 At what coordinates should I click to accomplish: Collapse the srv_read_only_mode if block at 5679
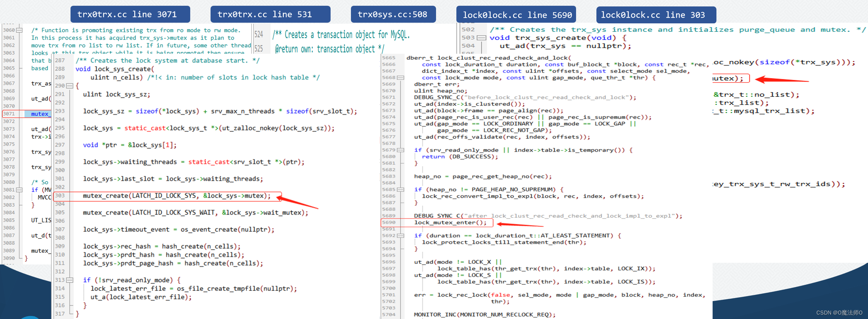click(x=401, y=150)
